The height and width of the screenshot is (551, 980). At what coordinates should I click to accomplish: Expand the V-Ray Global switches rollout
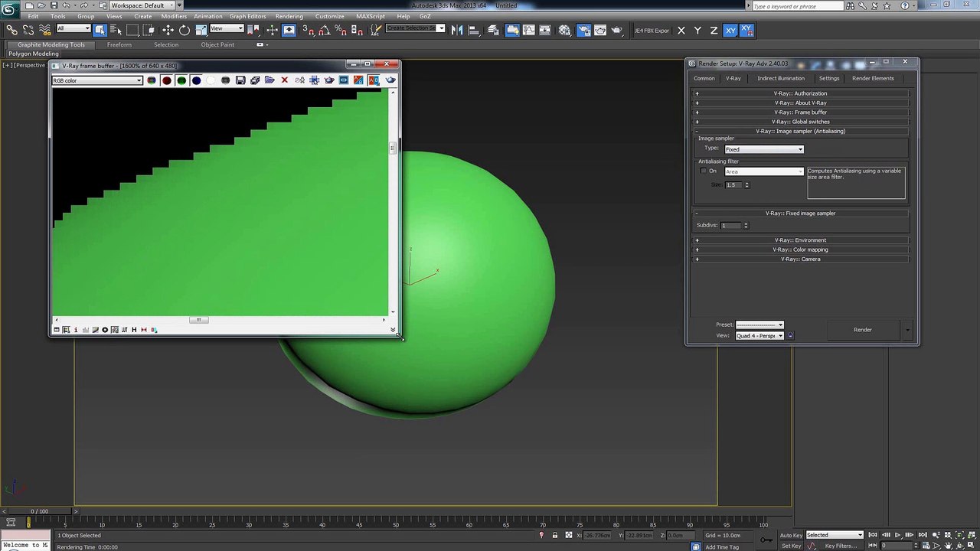[x=800, y=122]
